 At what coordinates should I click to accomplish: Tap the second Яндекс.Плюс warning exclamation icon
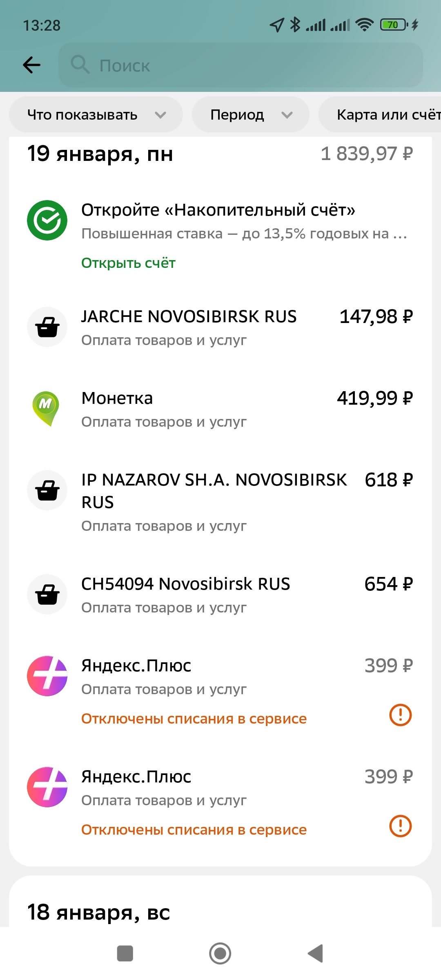[x=401, y=826]
